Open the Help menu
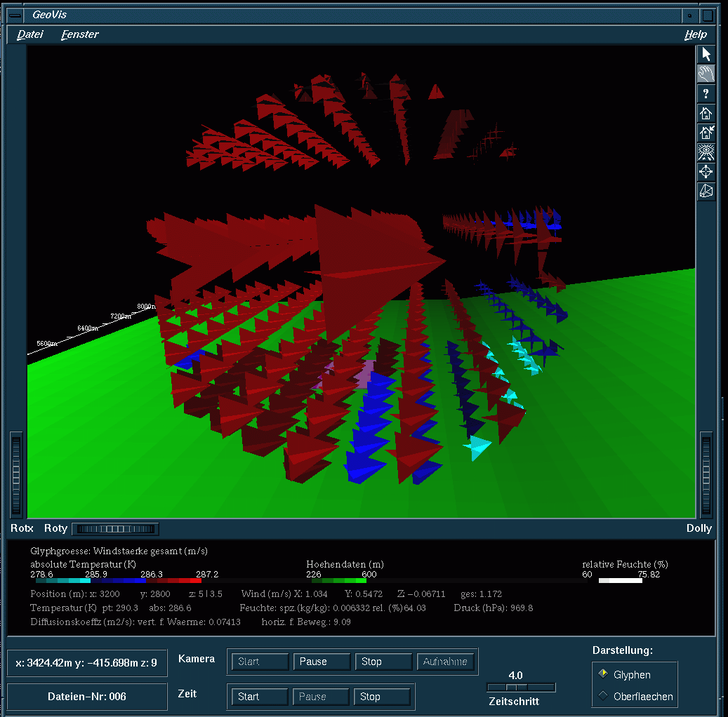Viewport: 728px width, 717px height. click(x=695, y=34)
